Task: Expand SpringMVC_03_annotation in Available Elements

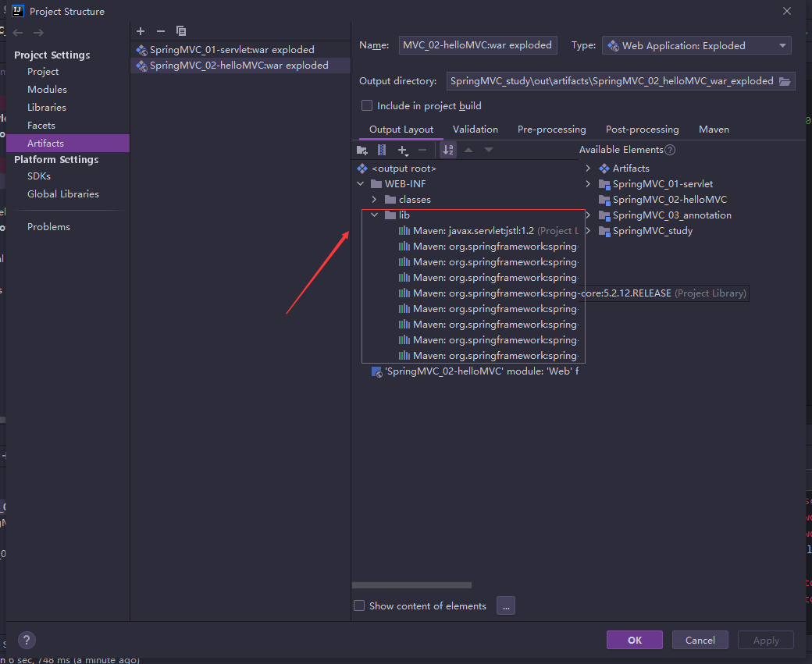Action: coord(588,215)
